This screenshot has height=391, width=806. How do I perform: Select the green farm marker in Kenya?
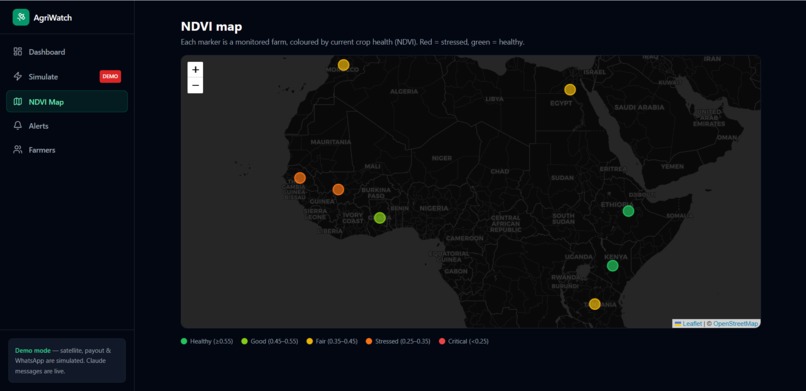click(x=612, y=266)
